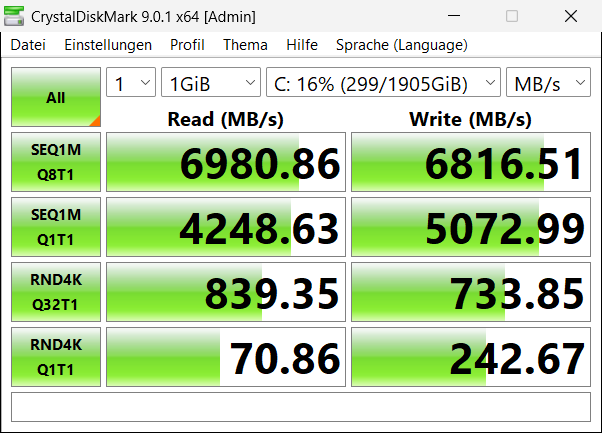Click the RND4K Q1T1 read value 70.86
Screen dimensions: 602x433
[226, 357]
